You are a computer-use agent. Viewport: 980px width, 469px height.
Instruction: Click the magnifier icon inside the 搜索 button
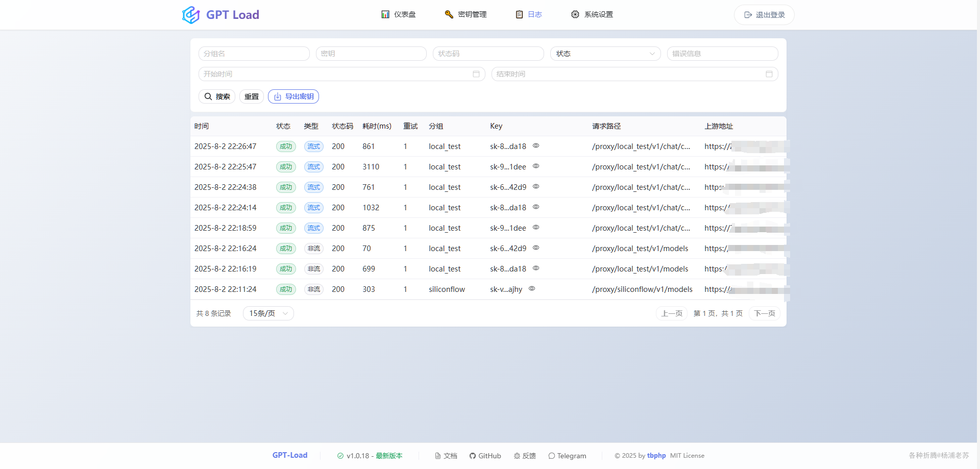pyautogui.click(x=208, y=96)
